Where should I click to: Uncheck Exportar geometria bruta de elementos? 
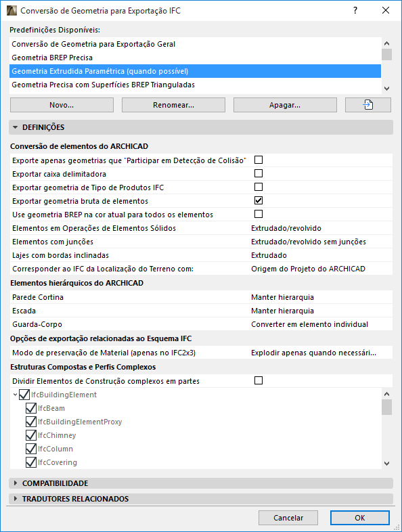point(259,200)
